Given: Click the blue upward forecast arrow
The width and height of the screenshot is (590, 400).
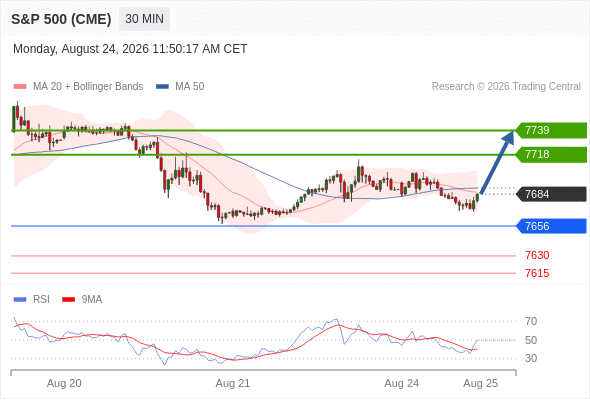Looking at the screenshot, I should (x=497, y=162).
